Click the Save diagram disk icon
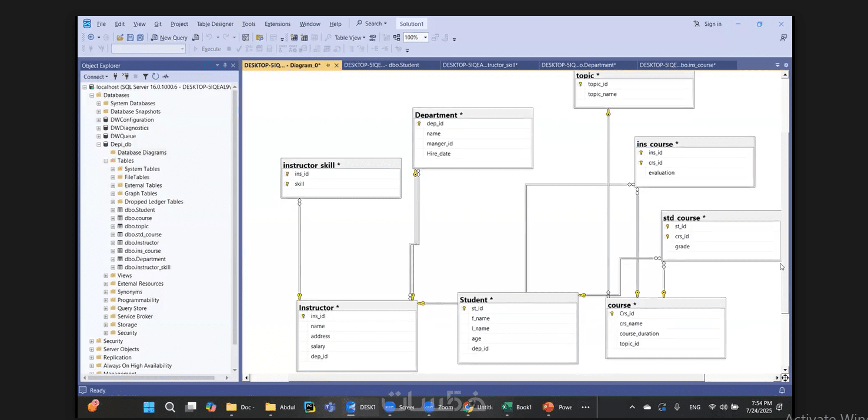Image resolution: width=868 pixels, height=420 pixels. tap(130, 38)
